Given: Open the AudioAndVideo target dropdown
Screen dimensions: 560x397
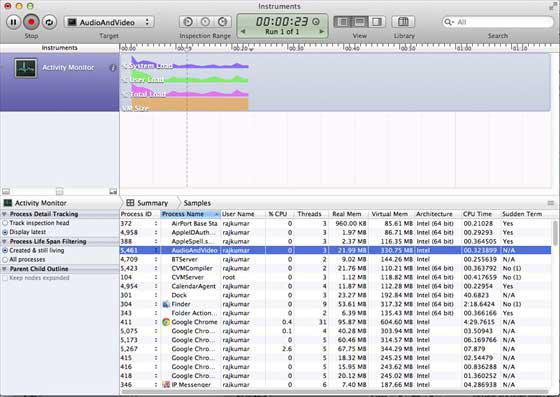Looking at the screenshot, I should pyautogui.click(x=109, y=22).
